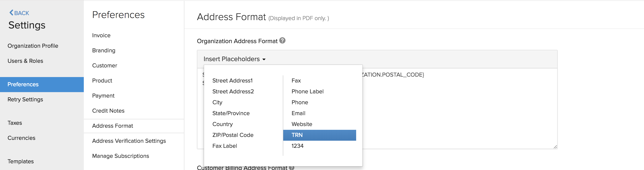Open Product preferences
The width and height of the screenshot is (644, 170).
point(102,81)
